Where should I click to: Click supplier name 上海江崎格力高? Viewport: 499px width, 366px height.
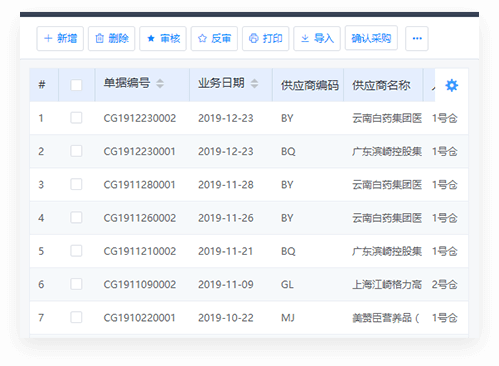click(387, 285)
